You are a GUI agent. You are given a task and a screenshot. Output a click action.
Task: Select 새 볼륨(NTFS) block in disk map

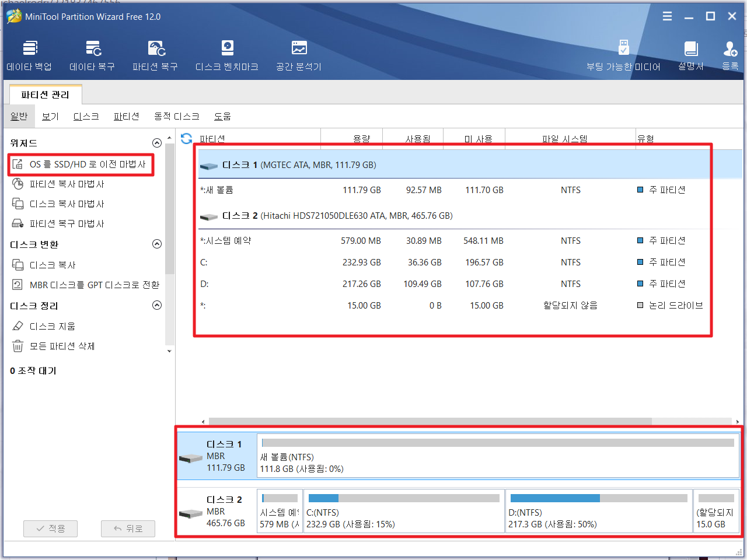[498, 456]
